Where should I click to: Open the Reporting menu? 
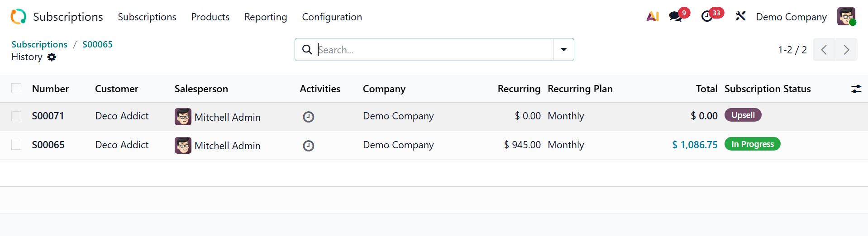pyautogui.click(x=266, y=17)
